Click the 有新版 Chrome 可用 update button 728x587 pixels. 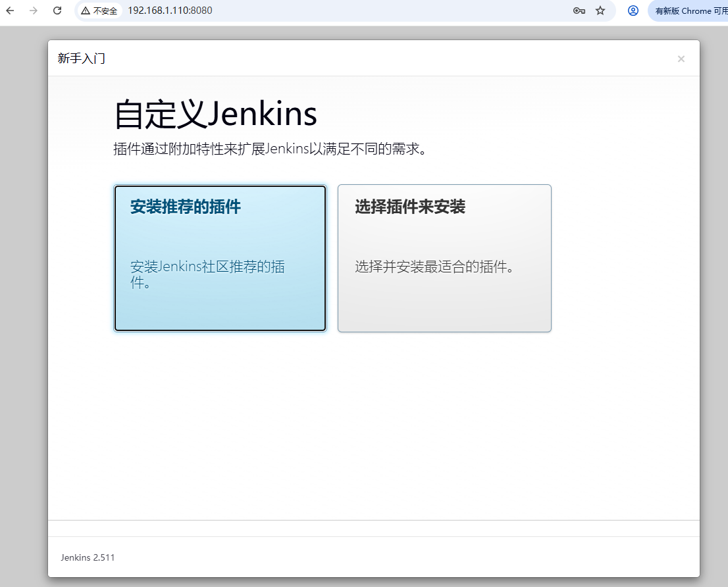[x=689, y=11]
